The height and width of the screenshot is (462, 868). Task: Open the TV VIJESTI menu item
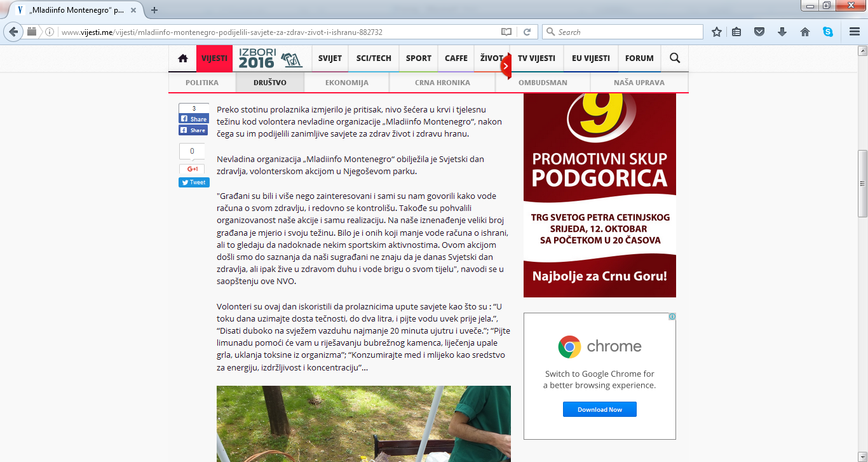(536, 58)
